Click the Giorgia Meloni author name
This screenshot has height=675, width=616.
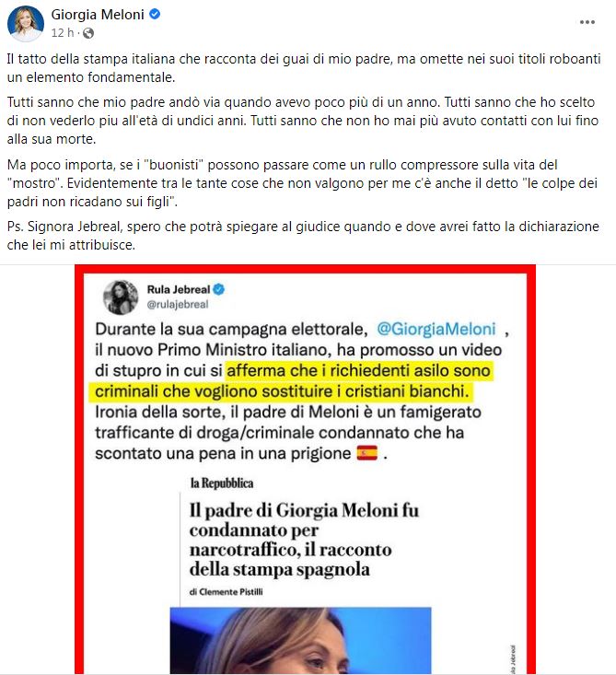coord(98,15)
